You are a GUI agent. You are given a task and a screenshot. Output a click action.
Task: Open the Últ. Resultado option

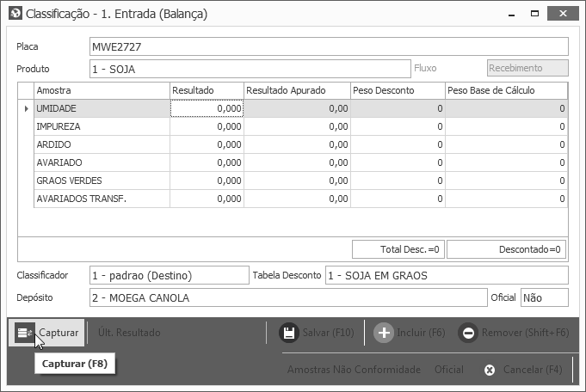[x=129, y=333]
